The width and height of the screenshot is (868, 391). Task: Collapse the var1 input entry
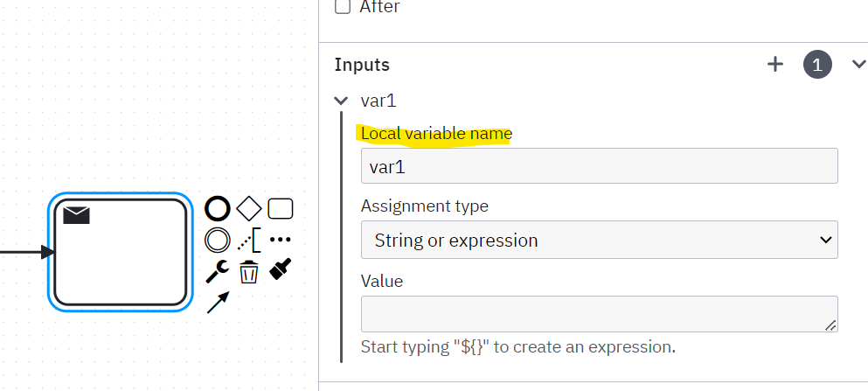point(341,101)
